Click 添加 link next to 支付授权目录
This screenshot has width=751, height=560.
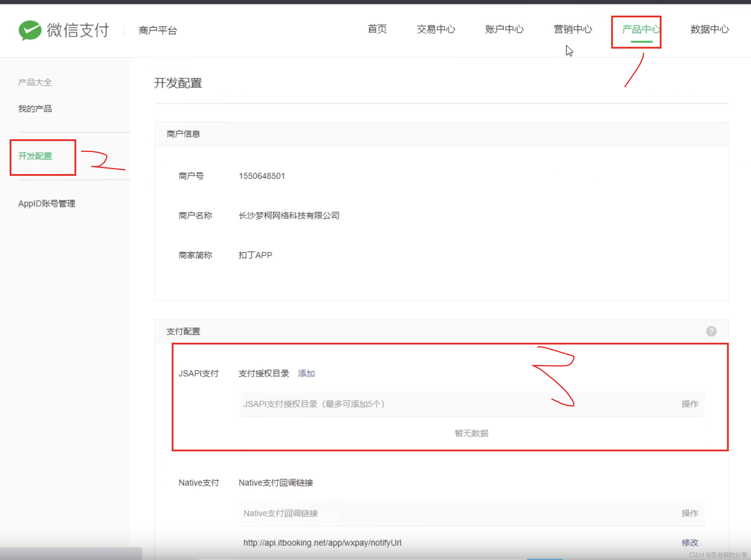(x=306, y=374)
